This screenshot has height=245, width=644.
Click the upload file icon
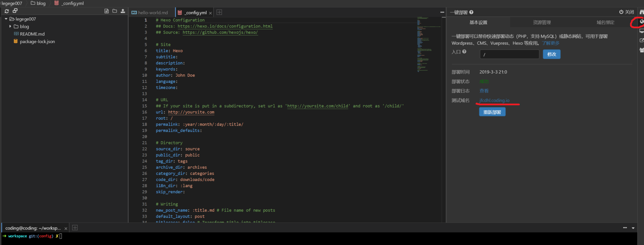pos(123,11)
